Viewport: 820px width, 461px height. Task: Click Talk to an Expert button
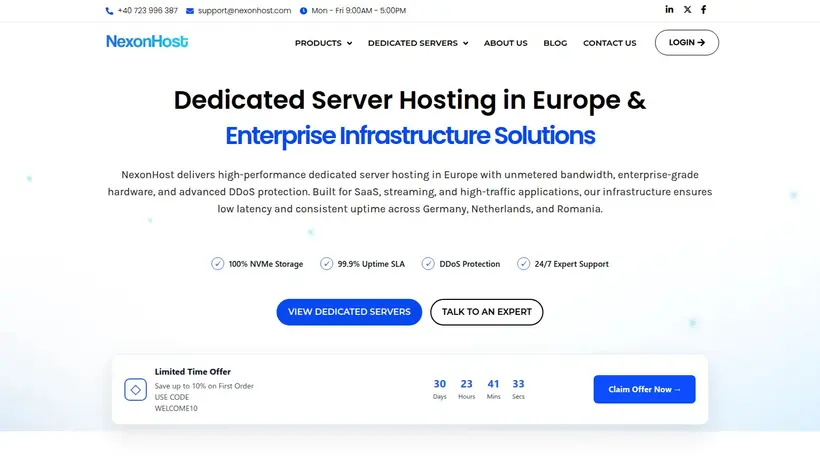pyautogui.click(x=486, y=312)
